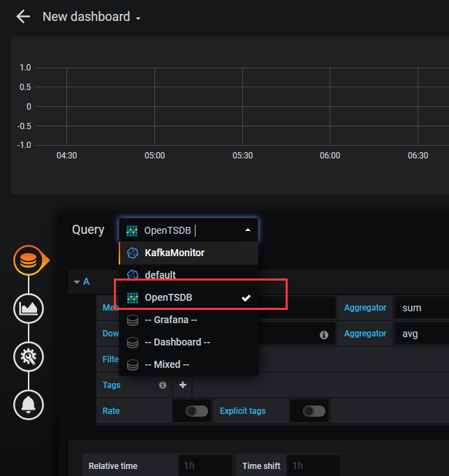This screenshot has height=476, width=449.
Task: Collapse the data source dropdown caret
Action: click(248, 230)
